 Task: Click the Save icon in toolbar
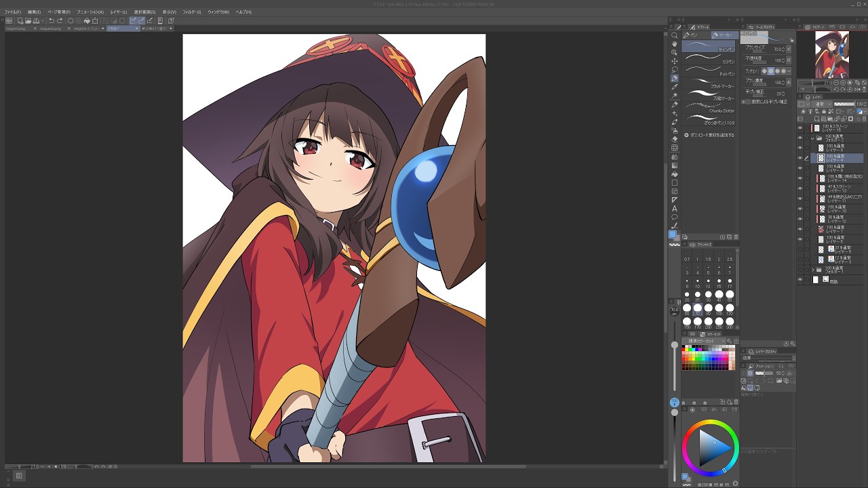pyautogui.click(x=36, y=21)
